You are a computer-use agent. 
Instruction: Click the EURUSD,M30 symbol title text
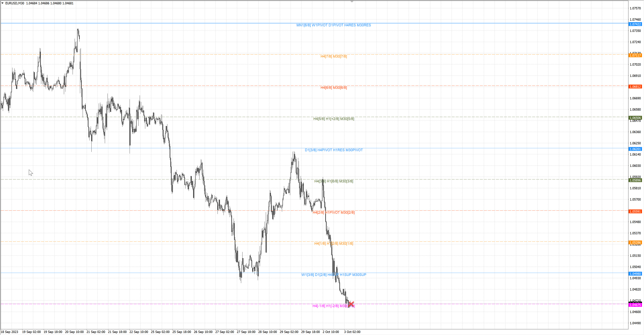point(15,3)
